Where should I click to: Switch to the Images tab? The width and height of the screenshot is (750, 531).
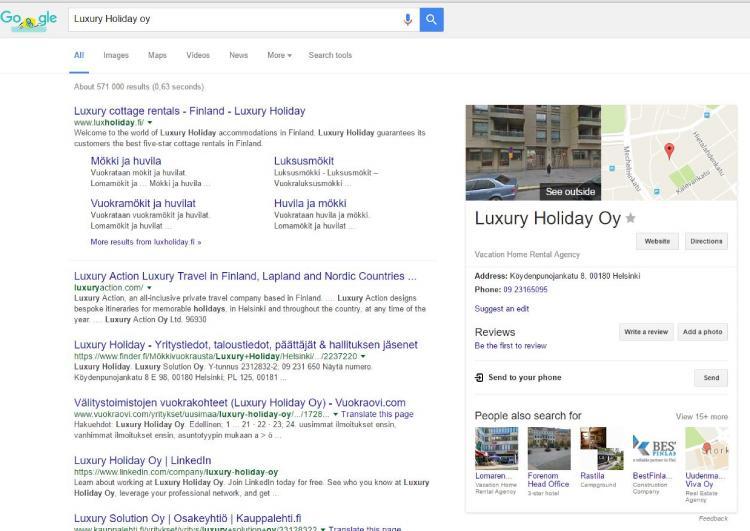116,55
